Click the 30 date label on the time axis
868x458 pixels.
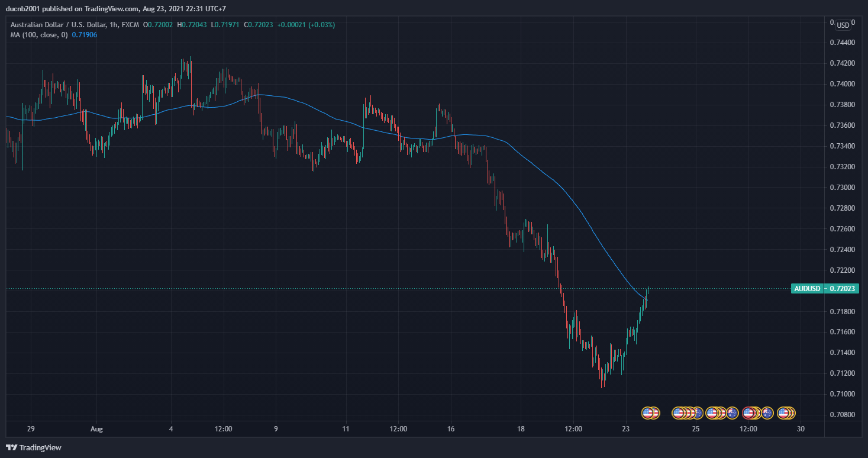(801, 429)
